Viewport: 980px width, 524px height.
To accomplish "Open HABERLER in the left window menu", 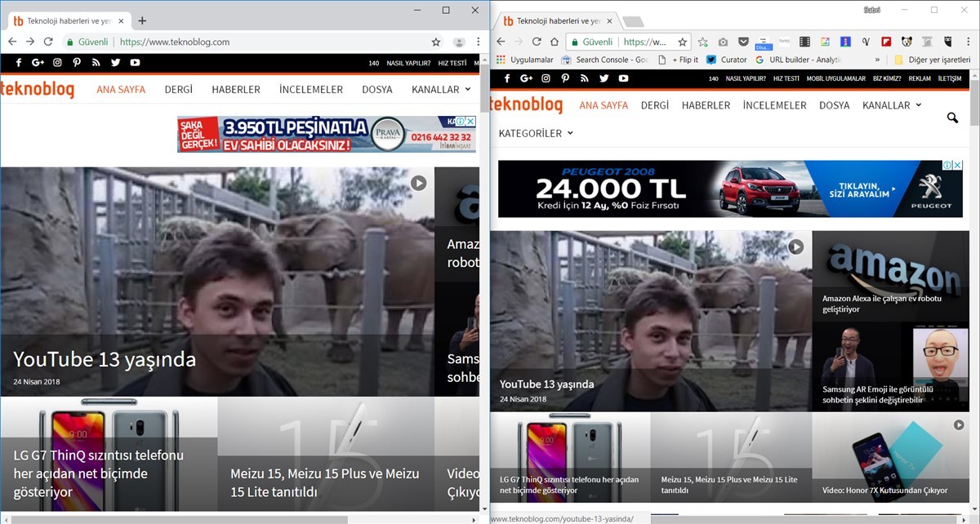I will [x=236, y=90].
